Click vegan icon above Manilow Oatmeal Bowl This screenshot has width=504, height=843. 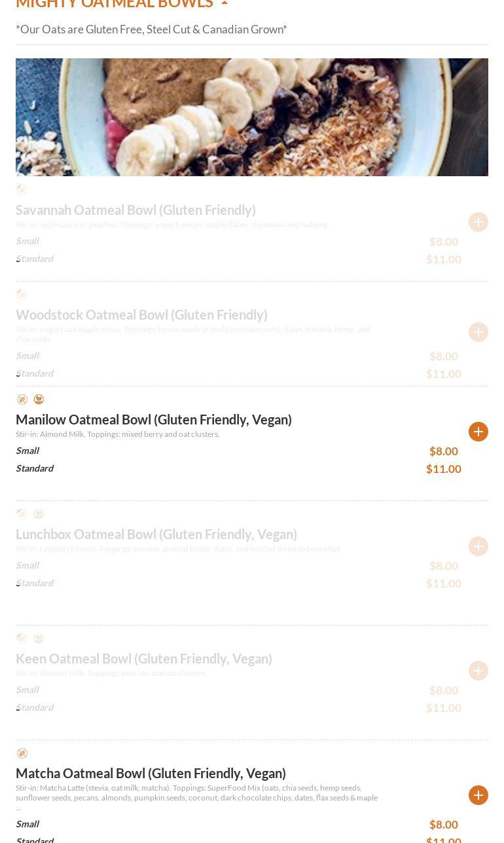pos(39,400)
